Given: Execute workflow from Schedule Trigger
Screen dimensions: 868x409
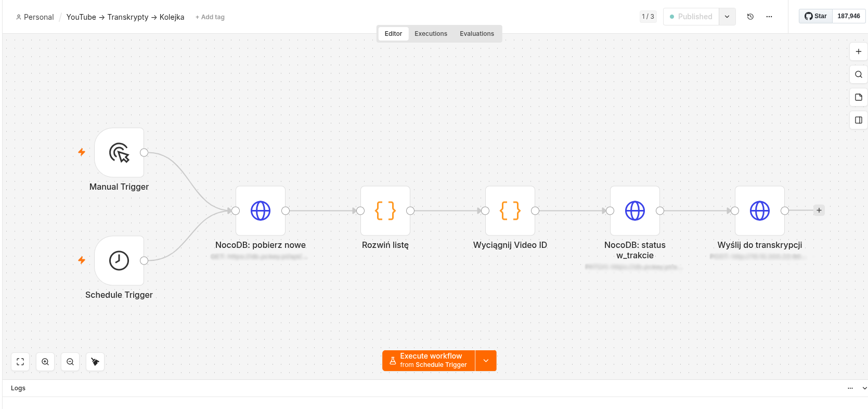Looking at the screenshot, I should pyautogui.click(x=429, y=361).
